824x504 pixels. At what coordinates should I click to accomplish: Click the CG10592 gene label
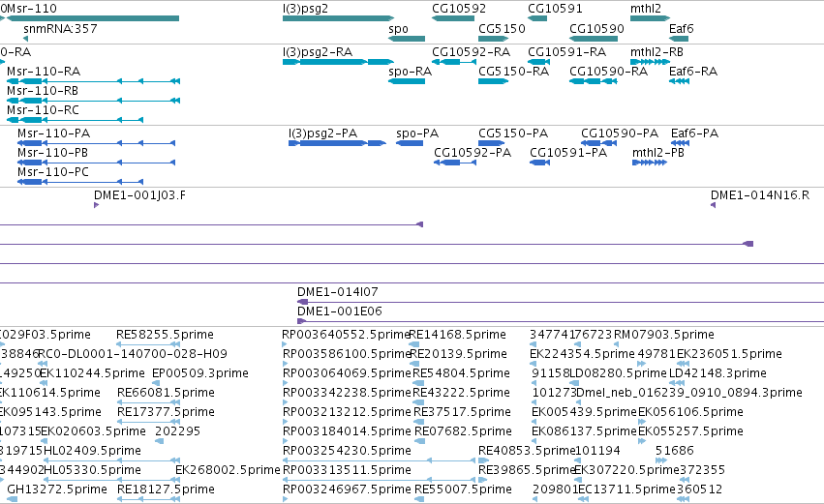(459, 9)
